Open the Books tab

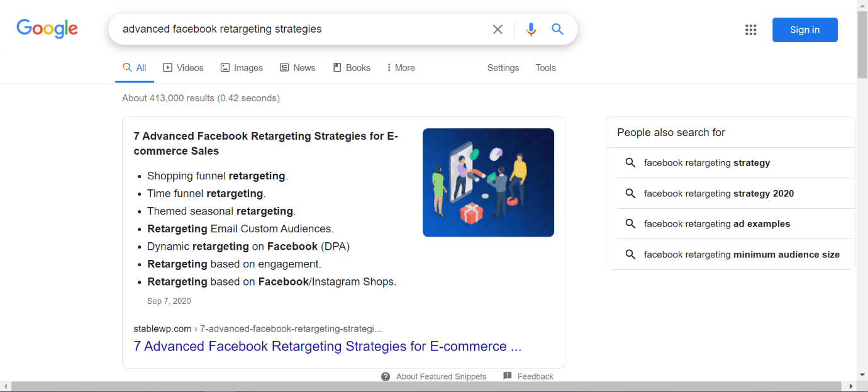point(352,68)
